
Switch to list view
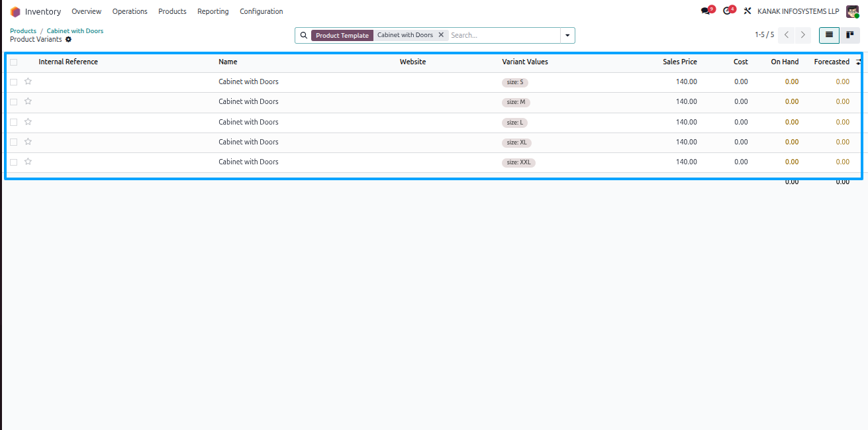click(829, 35)
